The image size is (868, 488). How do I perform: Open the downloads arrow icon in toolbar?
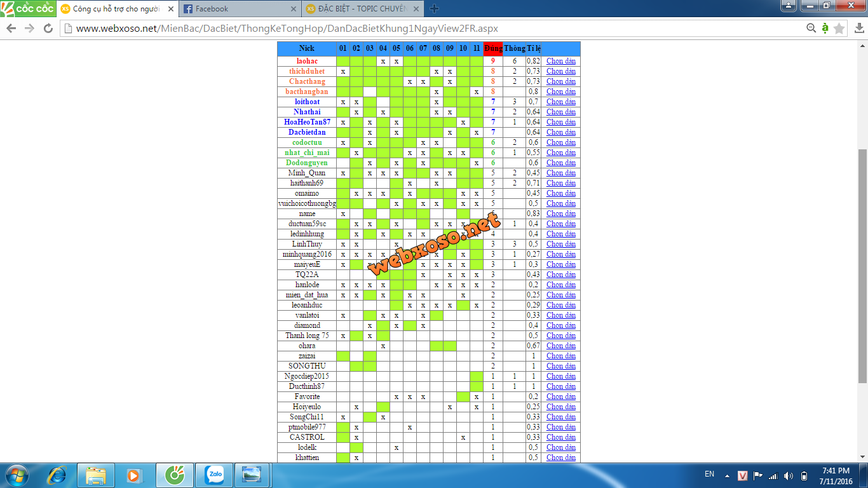[857, 29]
